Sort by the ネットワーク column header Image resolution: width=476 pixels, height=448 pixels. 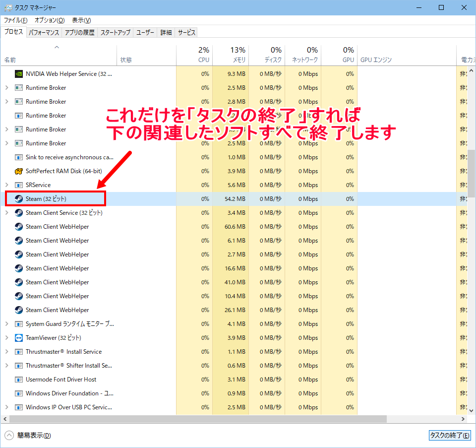tap(303, 55)
